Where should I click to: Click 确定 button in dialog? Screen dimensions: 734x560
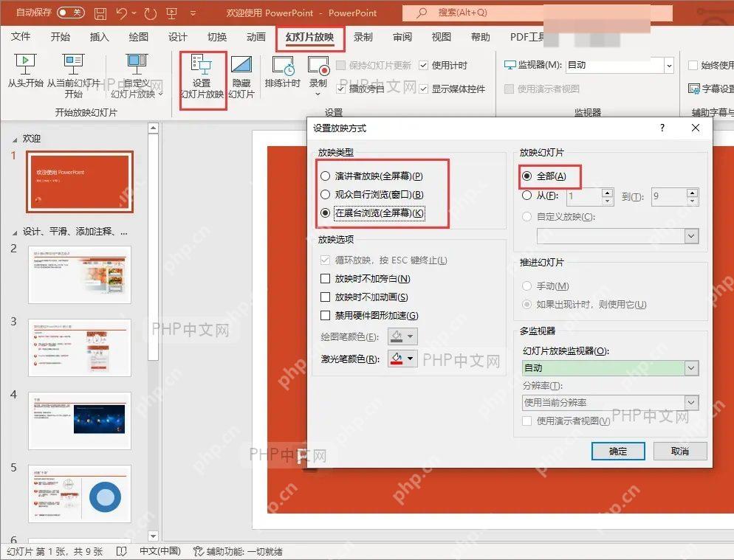[618, 451]
